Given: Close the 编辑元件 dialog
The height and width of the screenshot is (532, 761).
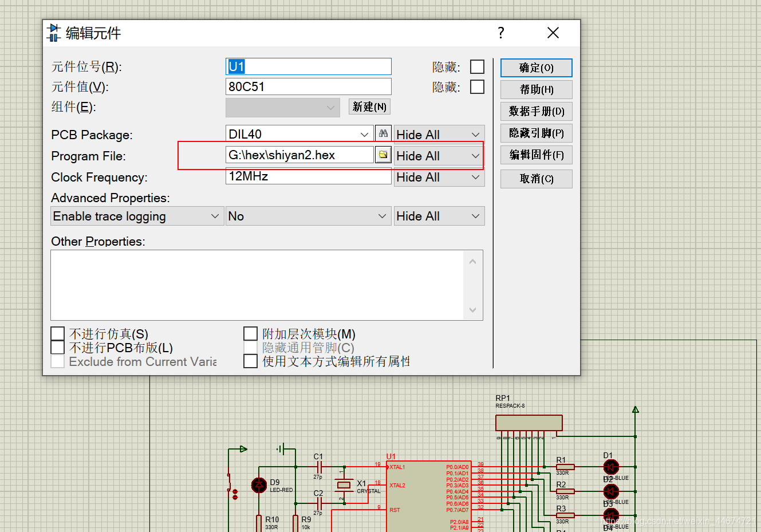Looking at the screenshot, I should tap(553, 33).
